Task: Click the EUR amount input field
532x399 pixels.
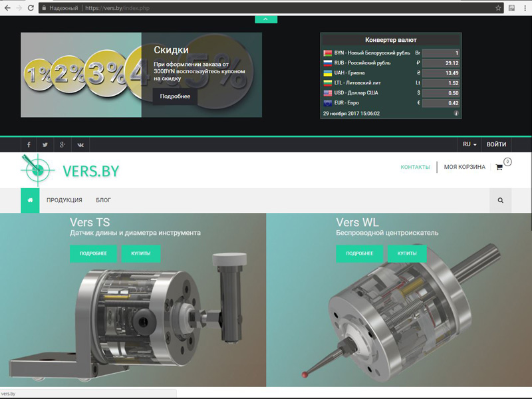Action: [441, 103]
